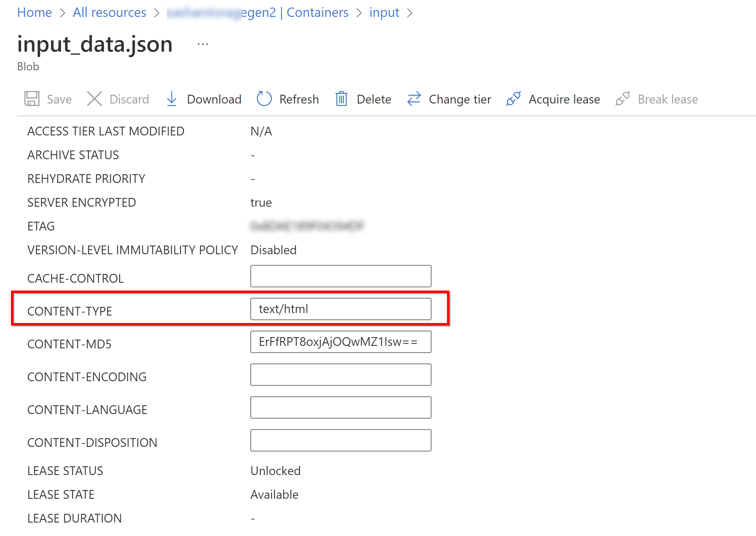Focus the empty Content-Encoding box
Viewport: 756px width, 536px height.
[341, 375]
